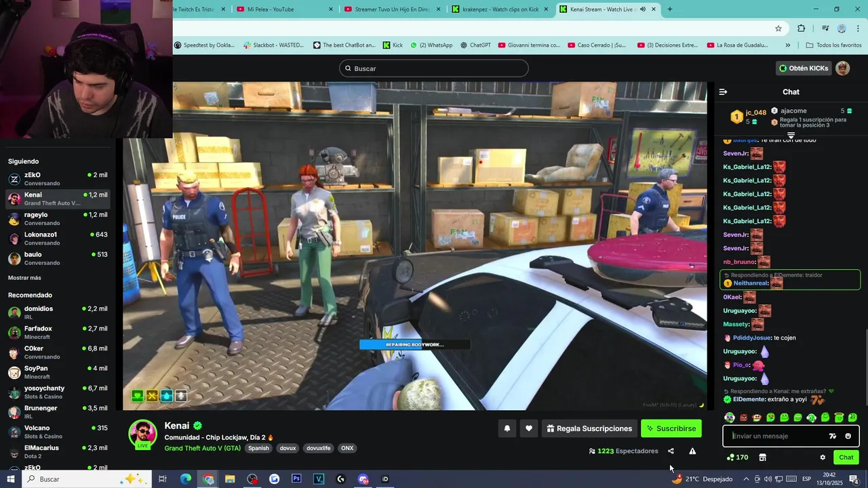Open Kenai streamer avatar with LIVE badge
Screen dimensions: 868x488
click(142, 434)
